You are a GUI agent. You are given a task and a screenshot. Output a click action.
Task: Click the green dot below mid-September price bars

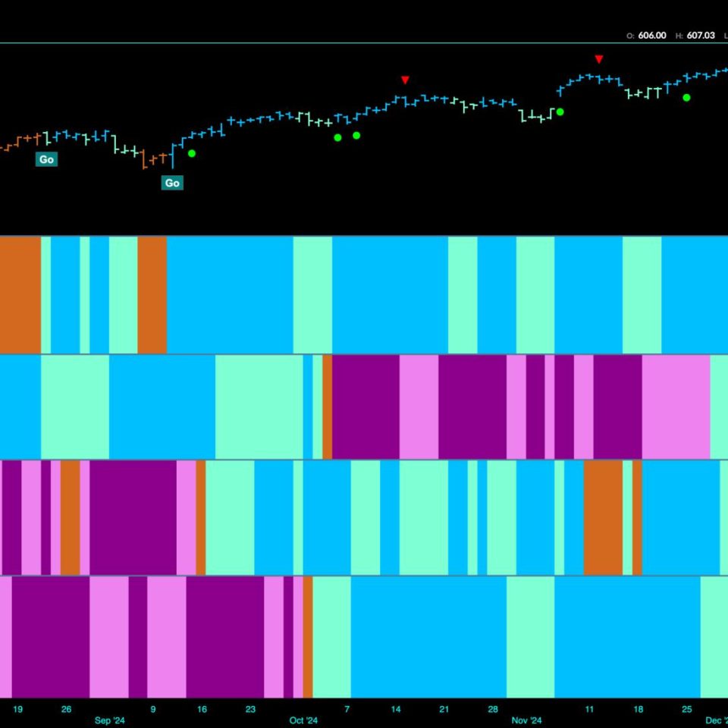click(192, 153)
